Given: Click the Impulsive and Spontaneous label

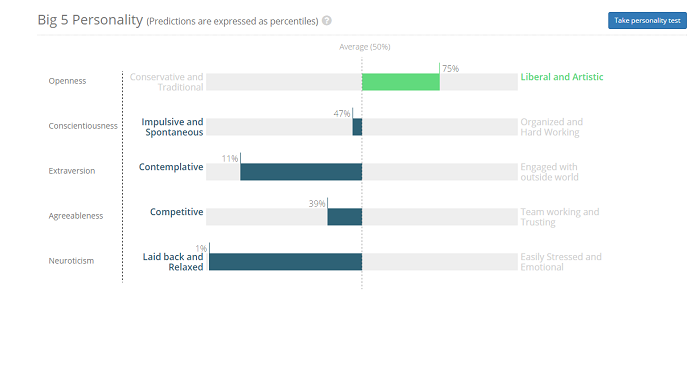Looking at the screenshot, I should pos(172,127).
